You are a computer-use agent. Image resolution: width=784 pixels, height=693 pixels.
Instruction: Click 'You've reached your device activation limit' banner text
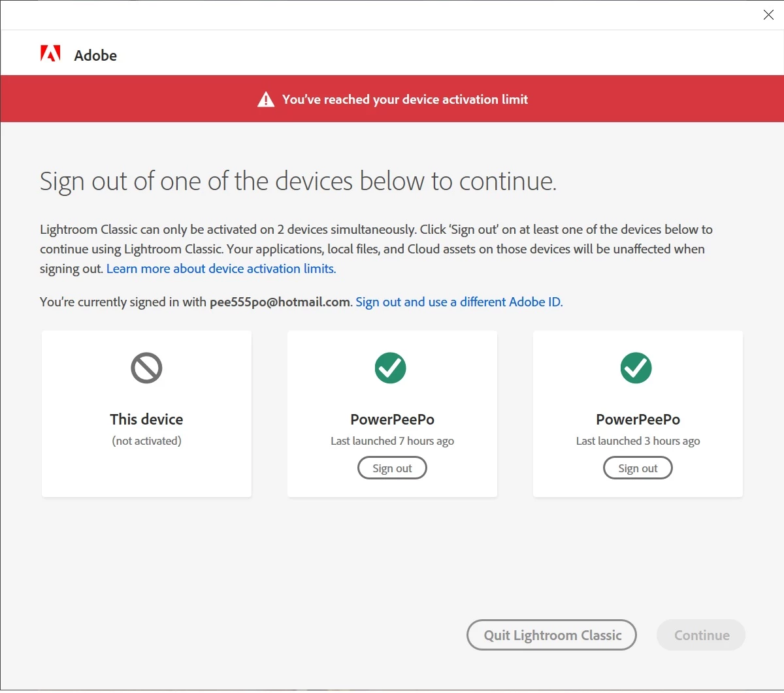pos(405,99)
